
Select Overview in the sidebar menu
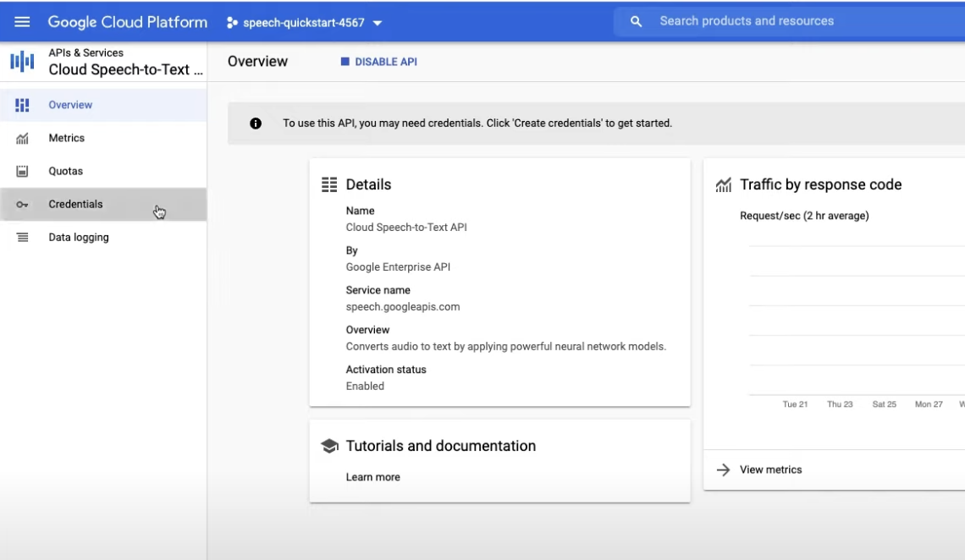70,104
